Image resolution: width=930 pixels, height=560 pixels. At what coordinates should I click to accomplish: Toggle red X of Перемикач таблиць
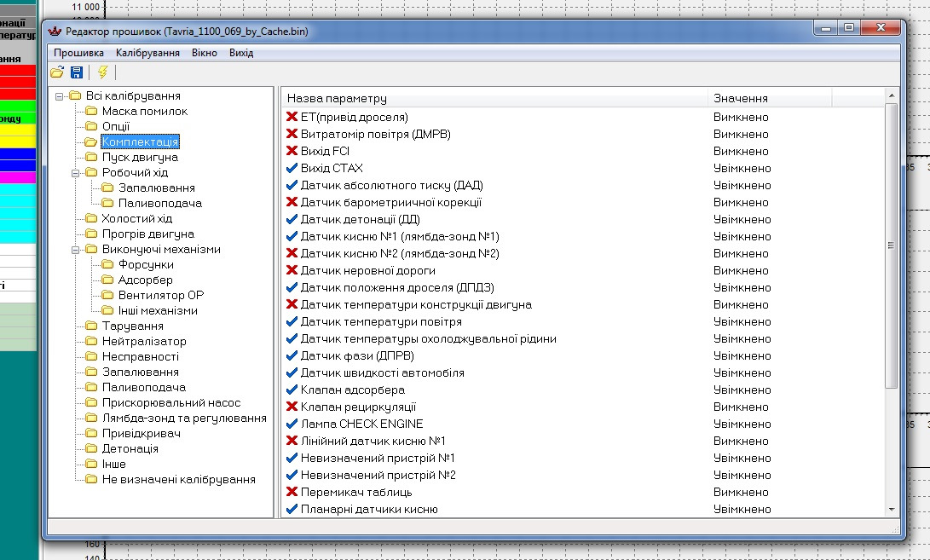click(x=292, y=492)
